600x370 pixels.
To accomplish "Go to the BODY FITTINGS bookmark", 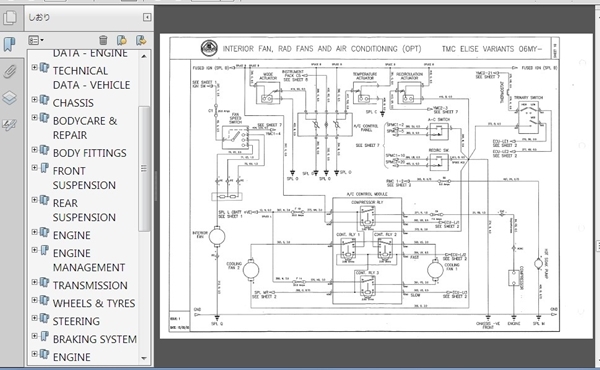I will pyautogui.click(x=90, y=153).
